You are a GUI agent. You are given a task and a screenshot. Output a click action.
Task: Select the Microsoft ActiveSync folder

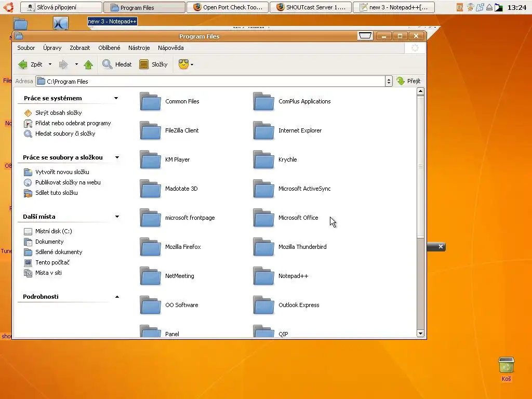292,189
